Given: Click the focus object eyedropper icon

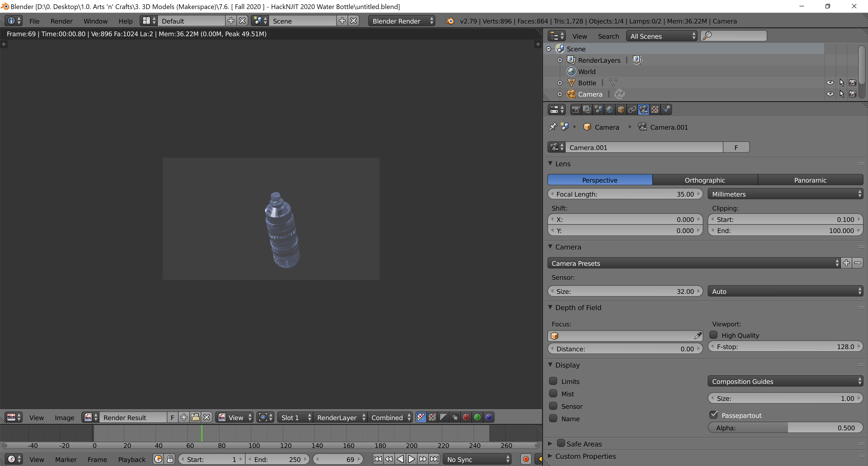Looking at the screenshot, I should 698,335.
